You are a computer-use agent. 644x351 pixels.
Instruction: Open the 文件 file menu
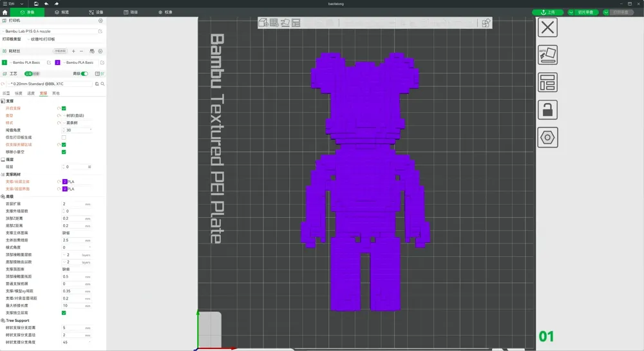[x=8, y=4]
